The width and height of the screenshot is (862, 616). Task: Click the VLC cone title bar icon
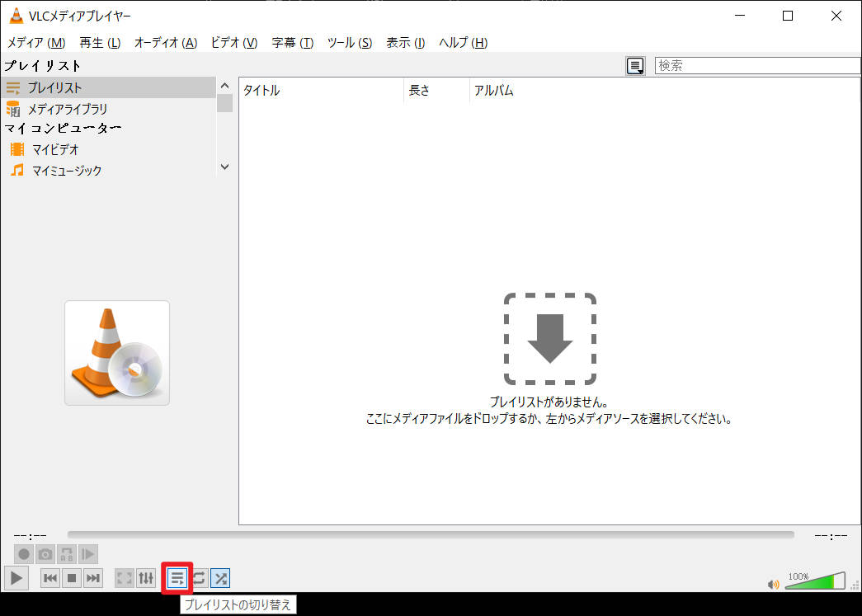[x=16, y=16]
